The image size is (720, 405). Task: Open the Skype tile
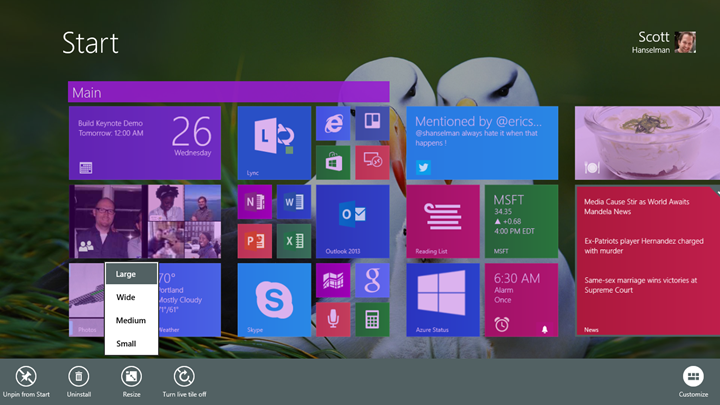click(x=274, y=300)
